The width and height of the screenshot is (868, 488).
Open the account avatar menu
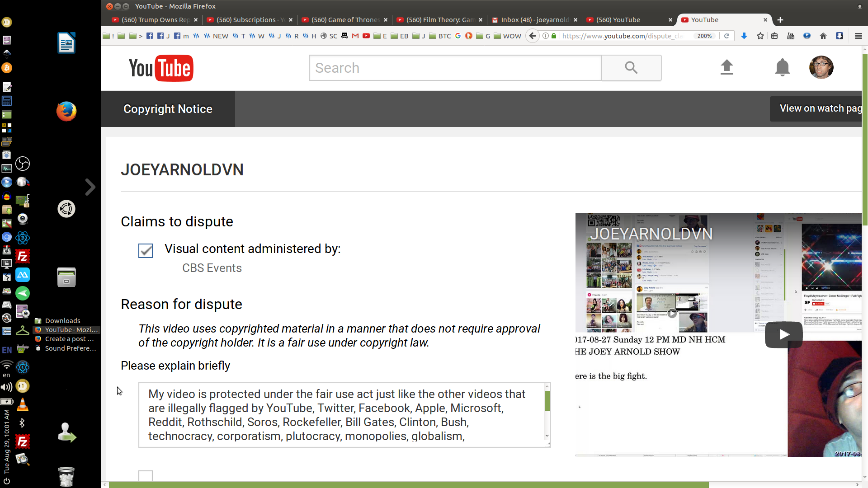(821, 67)
